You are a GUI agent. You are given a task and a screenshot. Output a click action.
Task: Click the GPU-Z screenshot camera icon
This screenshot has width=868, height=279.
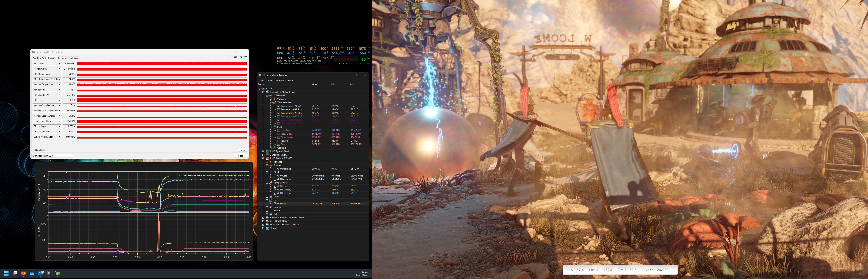pos(236,57)
